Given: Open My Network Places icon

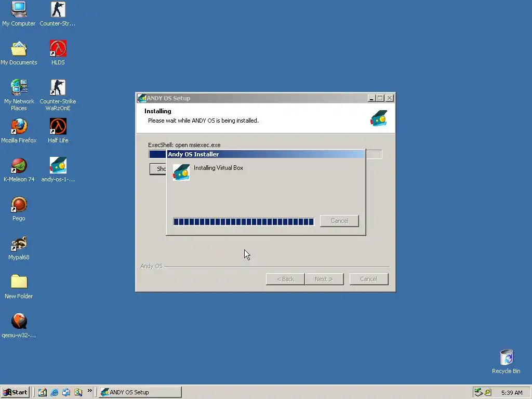Looking at the screenshot, I should (x=19, y=95).
